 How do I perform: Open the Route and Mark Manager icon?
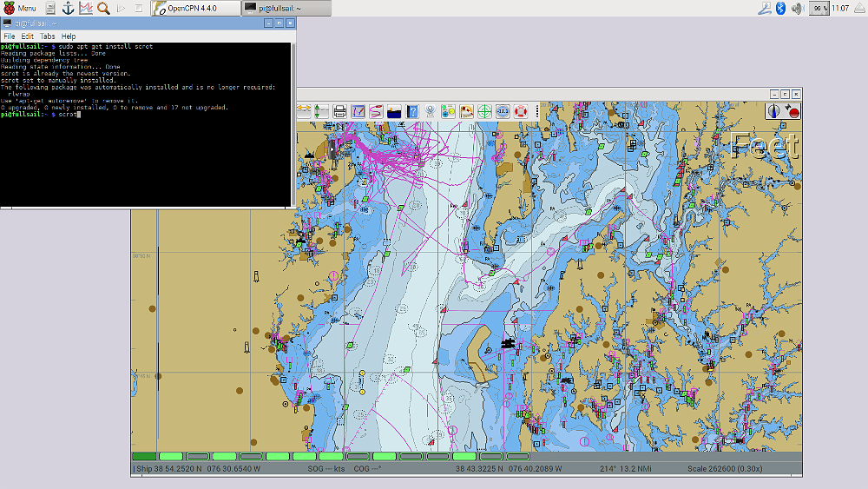click(358, 111)
